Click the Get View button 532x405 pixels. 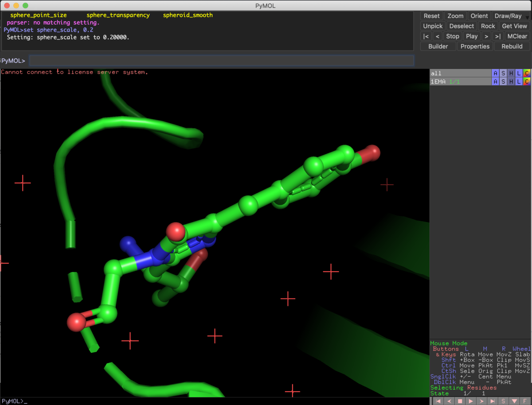[514, 26]
